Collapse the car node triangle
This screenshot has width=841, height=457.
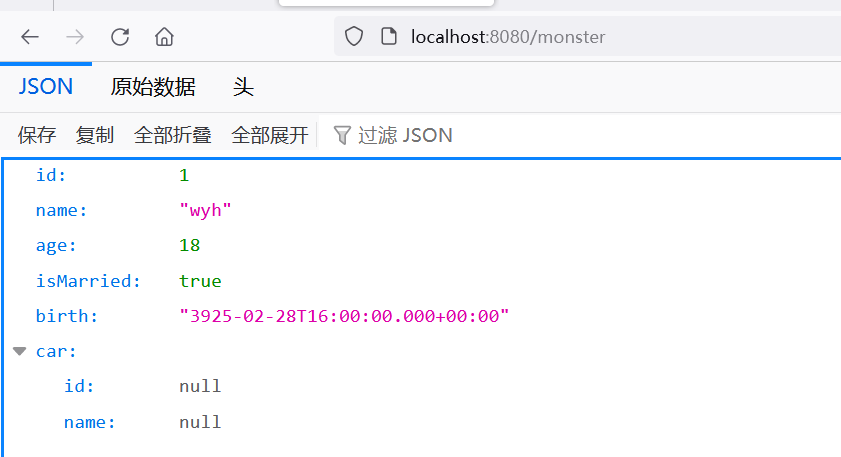[x=20, y=351]
